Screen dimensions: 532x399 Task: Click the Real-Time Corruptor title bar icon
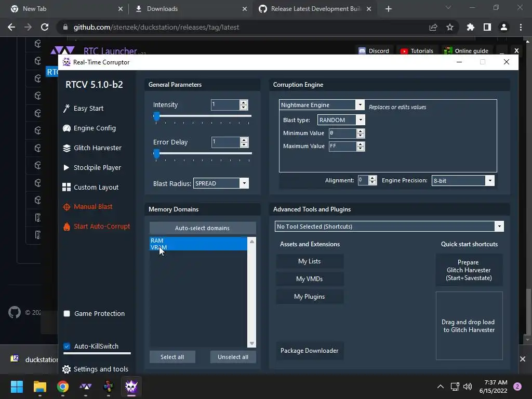tap(66, 62)
